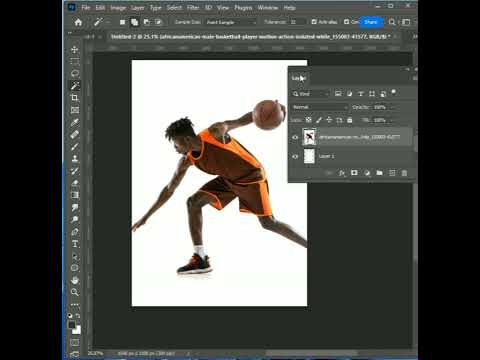
Task: Select the Layer 1 thumbnail
Action: click(x=309, y=156)
